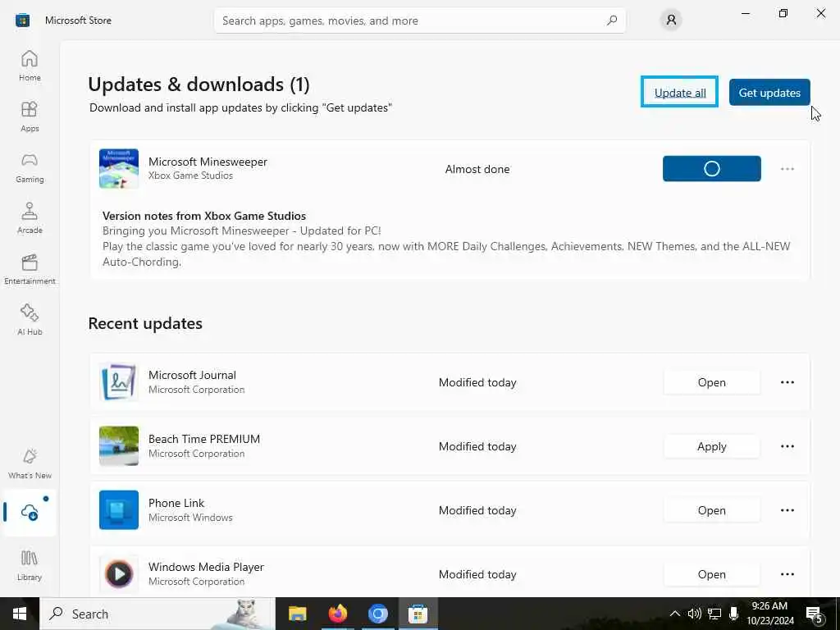Open Firefox from the taskbar

[337, 614]
